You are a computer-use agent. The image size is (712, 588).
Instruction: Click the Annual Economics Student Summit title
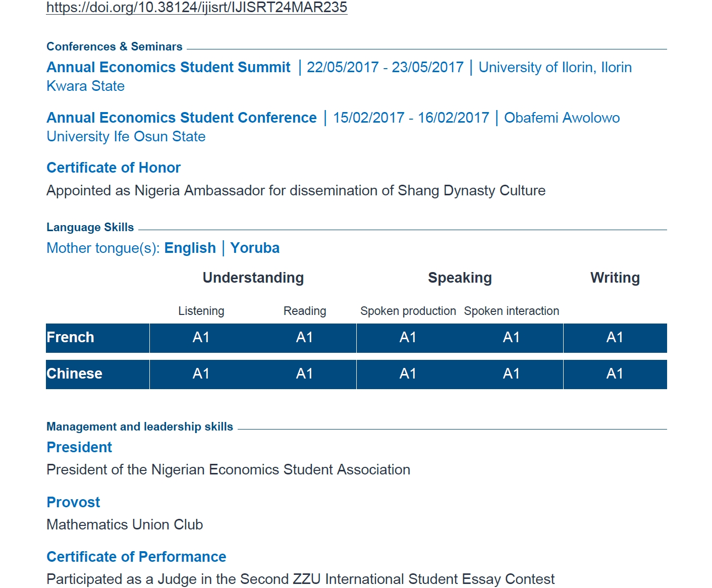[x=168, y=67]
